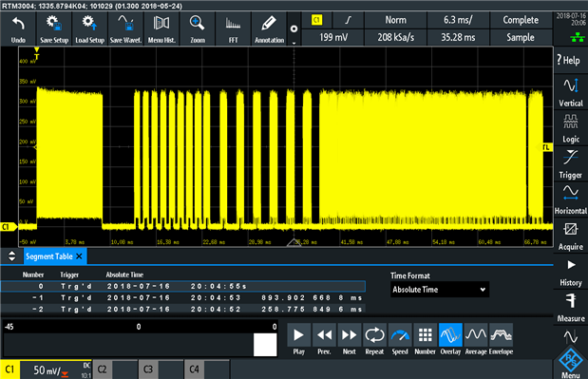Toggle Repeat playback mode
This screenshot has height=379, width=588.
[374, 339]
